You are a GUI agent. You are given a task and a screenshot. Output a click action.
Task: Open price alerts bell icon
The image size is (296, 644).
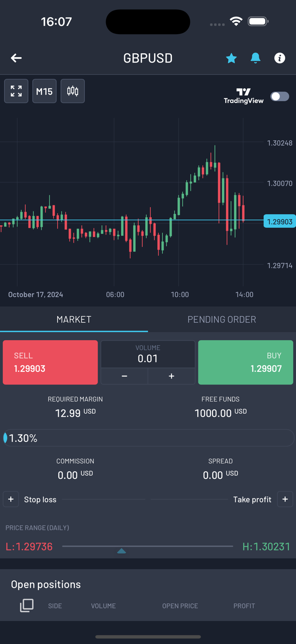tap(255, 58)
